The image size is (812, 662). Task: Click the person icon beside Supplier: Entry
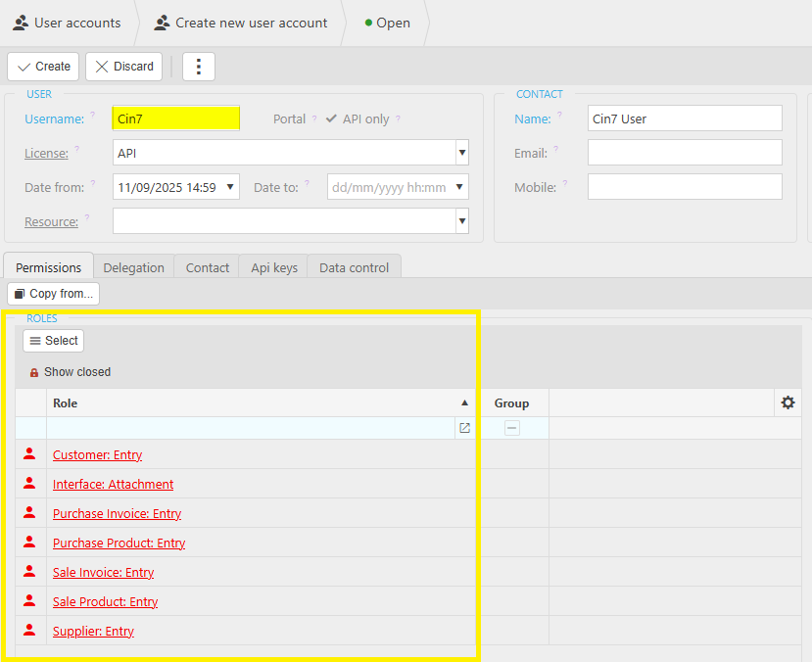coord(29,631)
